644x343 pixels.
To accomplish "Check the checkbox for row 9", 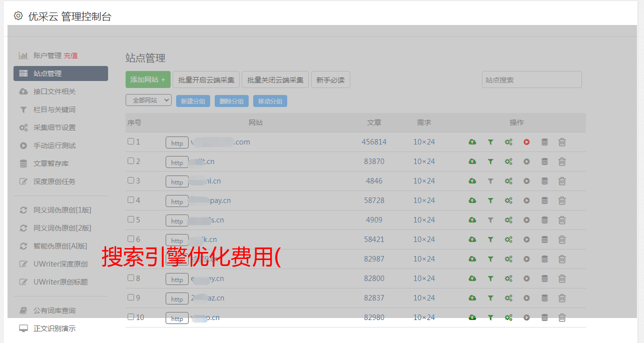I will pyautogui.click(x=131, y=297).
